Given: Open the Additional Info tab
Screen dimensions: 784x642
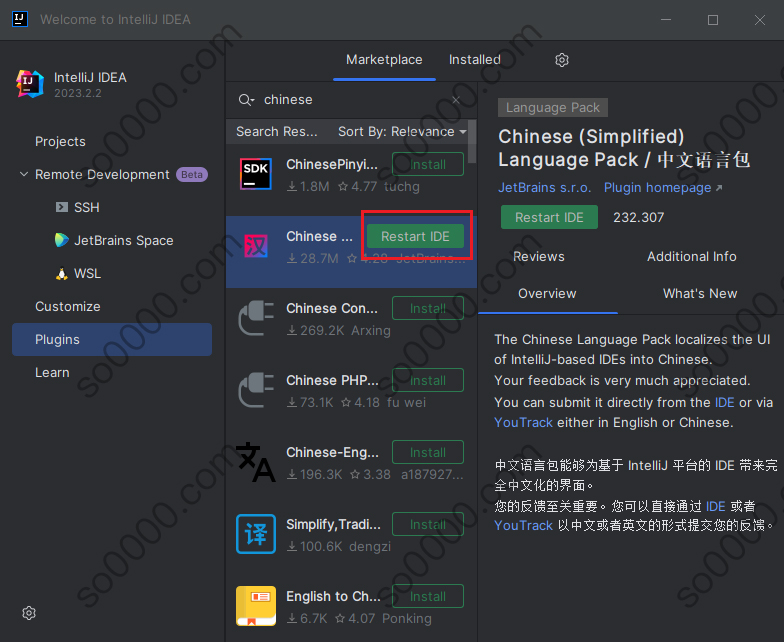Looking at the screenshot, I should coord(692,256).
